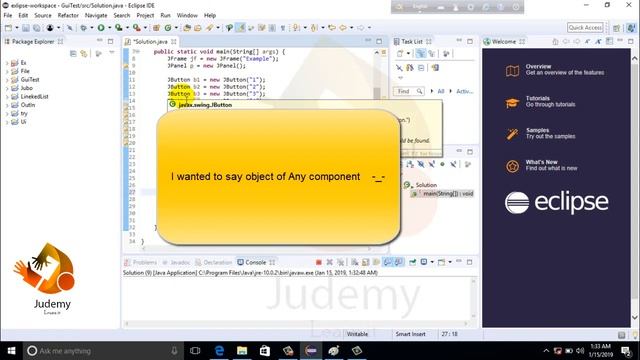Click the Pin Console icon

[413, 262]
